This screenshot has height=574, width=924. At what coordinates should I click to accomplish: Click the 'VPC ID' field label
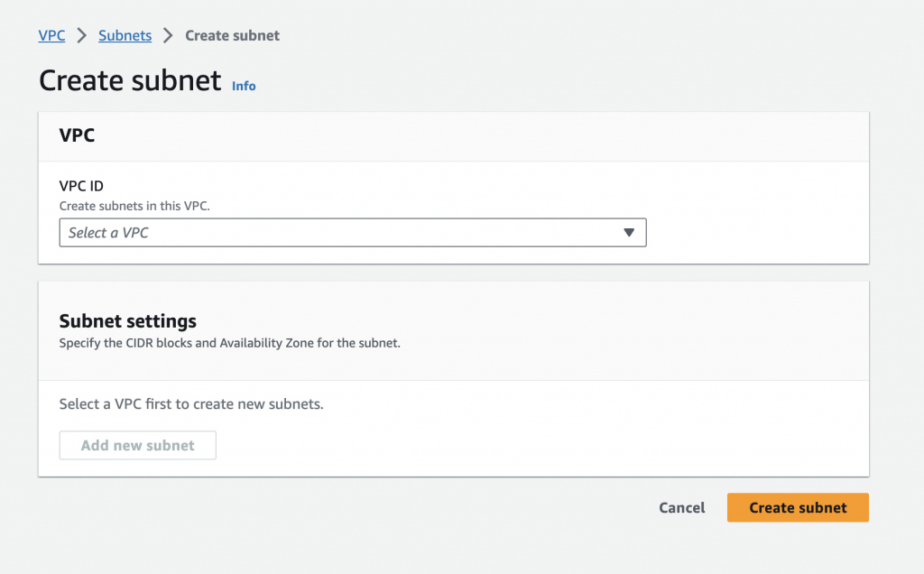(81, 187)
